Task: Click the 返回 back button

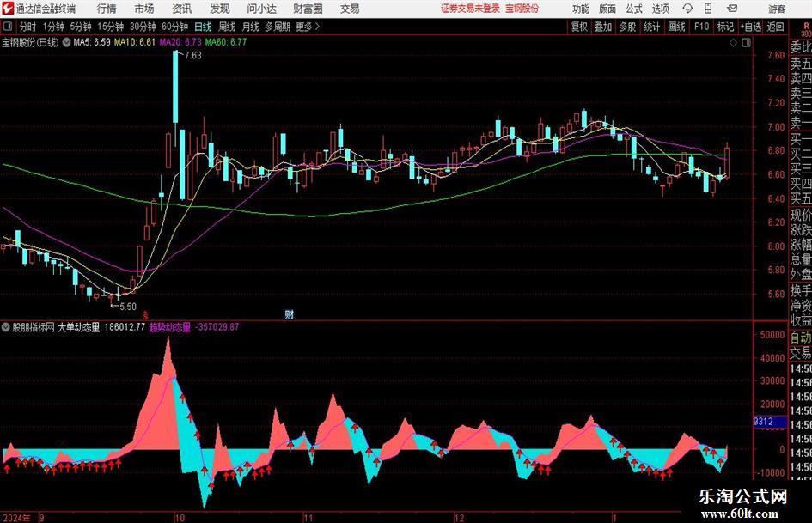Action: click(775, 27)
